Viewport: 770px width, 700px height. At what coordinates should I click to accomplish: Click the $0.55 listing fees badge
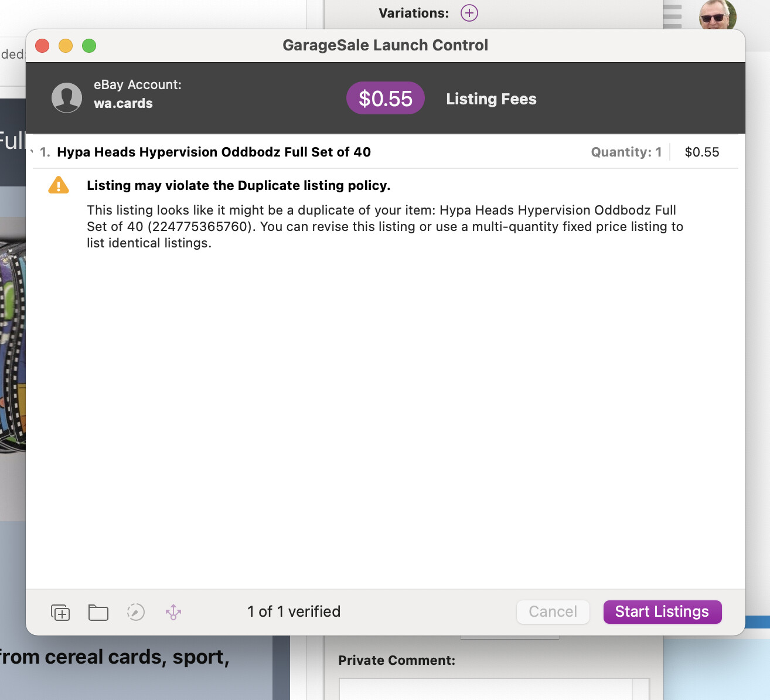pos(386,98)
